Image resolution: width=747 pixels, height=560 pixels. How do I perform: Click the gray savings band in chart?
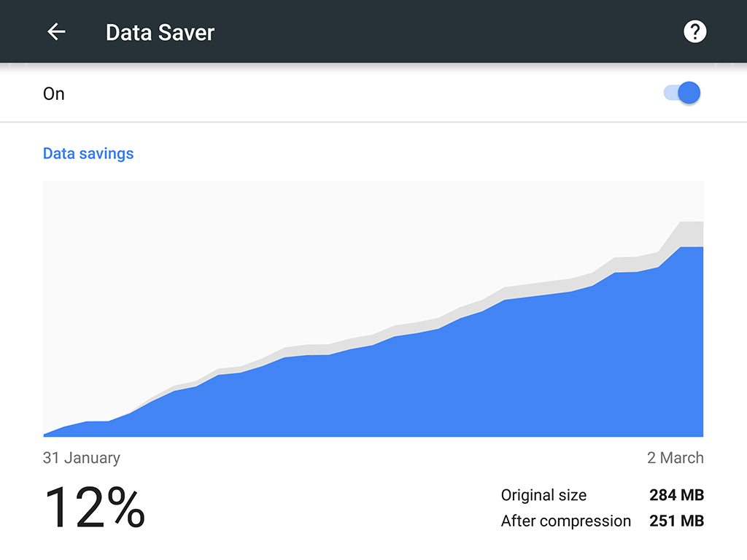(691, 234)
